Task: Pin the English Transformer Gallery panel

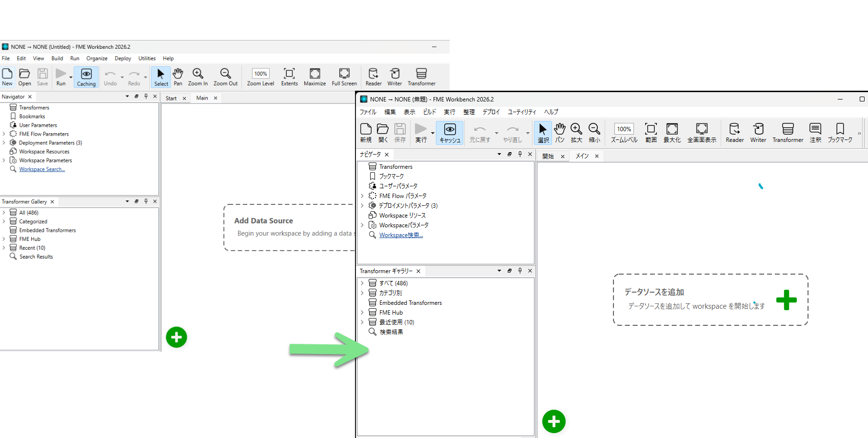Action: coord(146,201)
